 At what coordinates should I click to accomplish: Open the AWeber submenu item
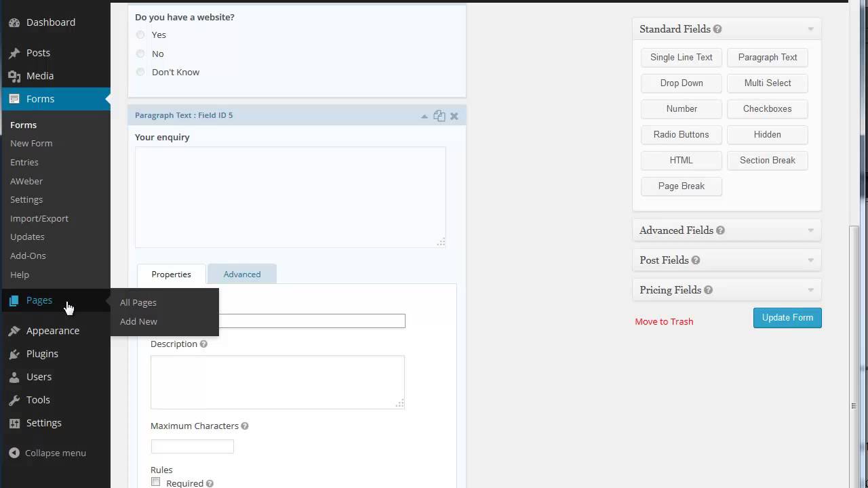click(26, 182)
